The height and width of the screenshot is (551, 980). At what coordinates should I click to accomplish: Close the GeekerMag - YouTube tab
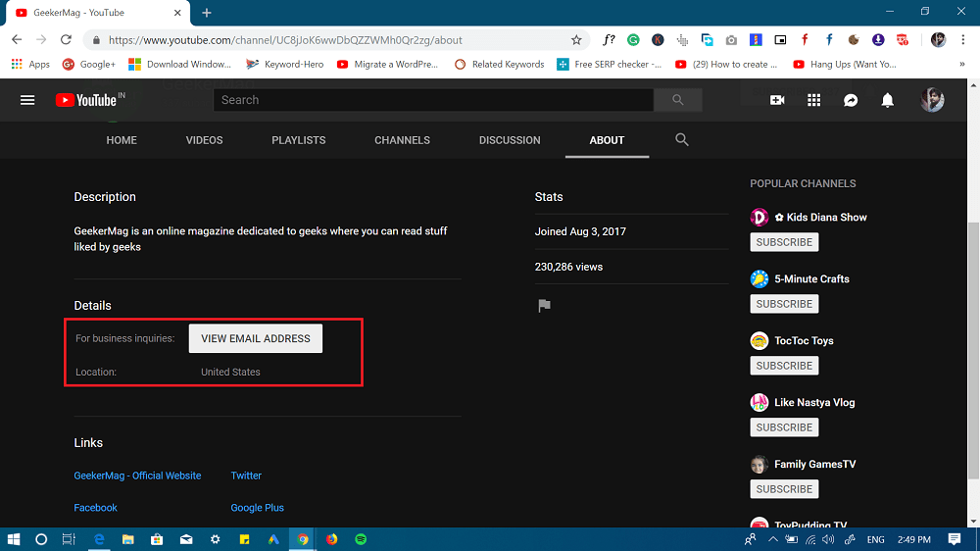coord(177,13)
